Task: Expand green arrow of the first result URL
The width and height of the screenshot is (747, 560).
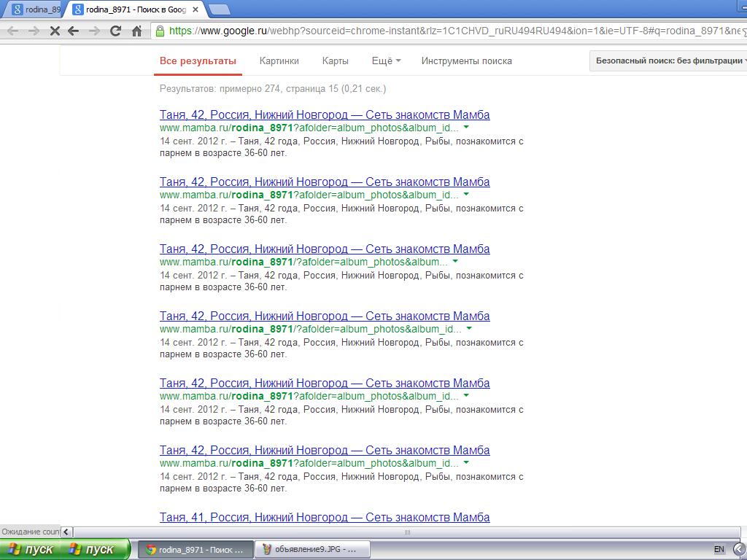Action: click(466, 127)
